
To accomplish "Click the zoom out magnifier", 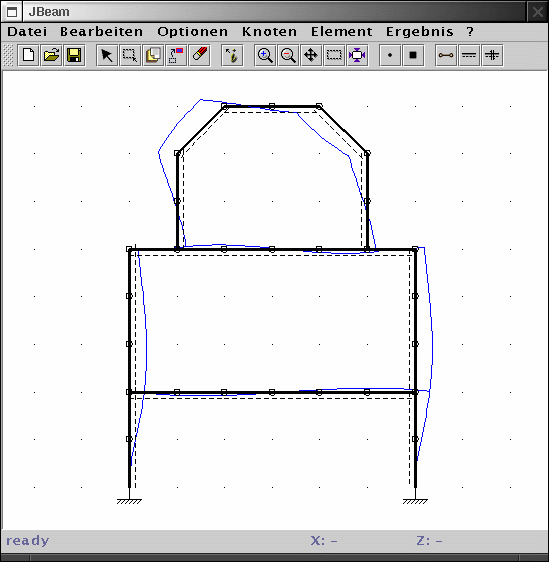I will click(288, 56).
